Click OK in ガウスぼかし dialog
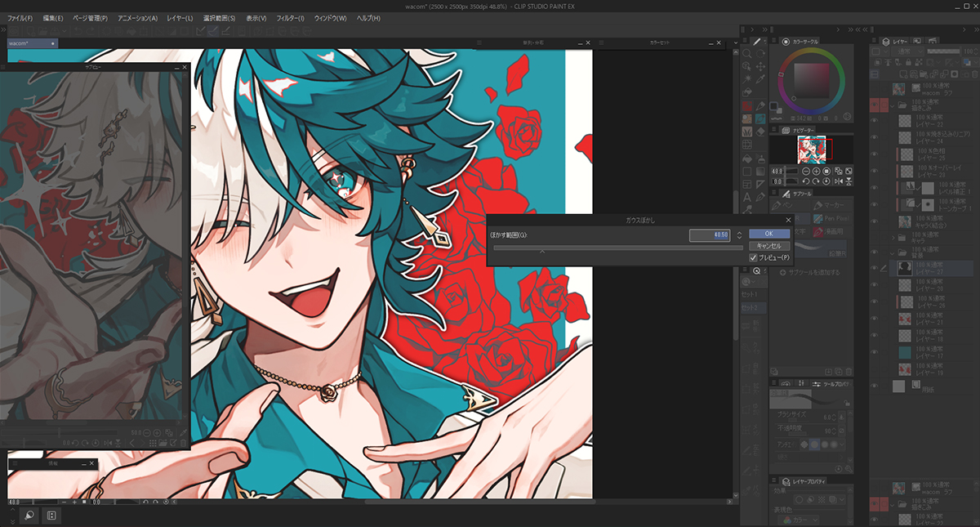The height and width of the screenshot is (527, 980). (769, 234)
